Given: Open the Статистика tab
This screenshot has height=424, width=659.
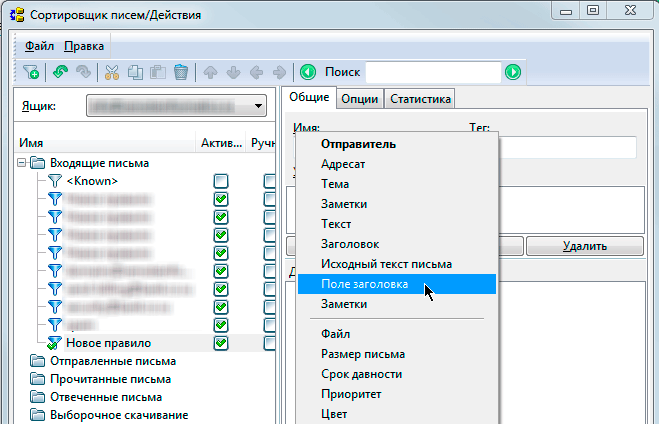Looking at the screenshot, I should [420, 98].
